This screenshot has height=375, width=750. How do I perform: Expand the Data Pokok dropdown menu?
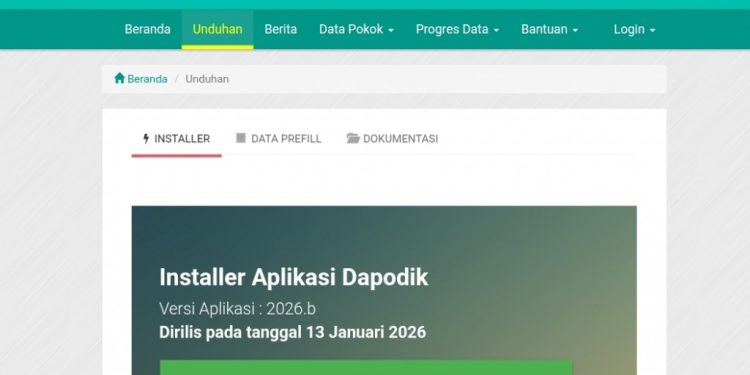tap(356, 29)
